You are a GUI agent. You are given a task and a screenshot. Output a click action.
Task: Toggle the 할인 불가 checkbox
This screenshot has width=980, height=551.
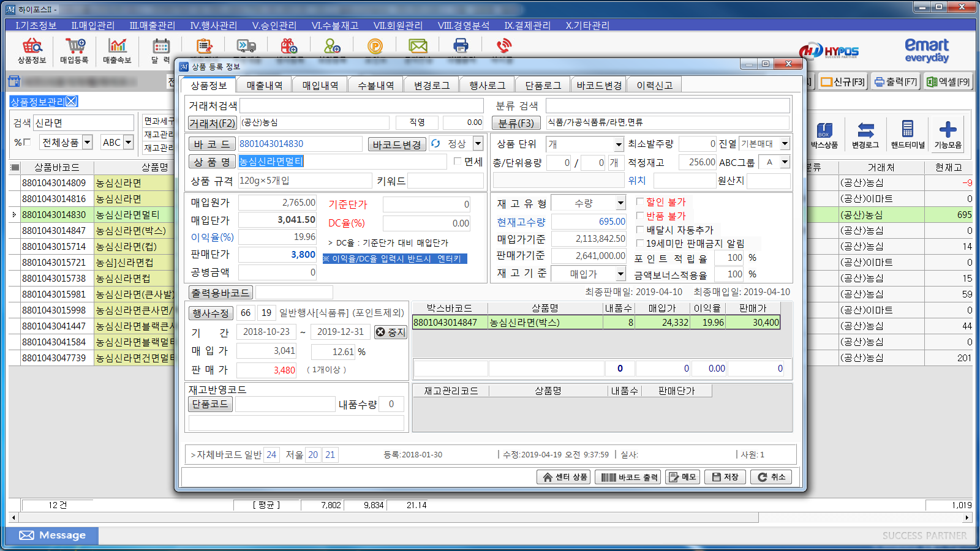tap(640, 201)
